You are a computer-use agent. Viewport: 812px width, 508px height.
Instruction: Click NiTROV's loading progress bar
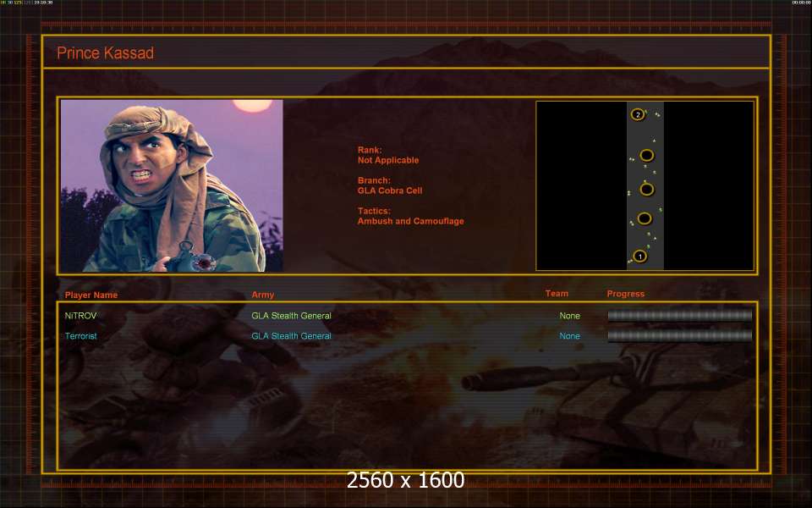pos(680,315)
